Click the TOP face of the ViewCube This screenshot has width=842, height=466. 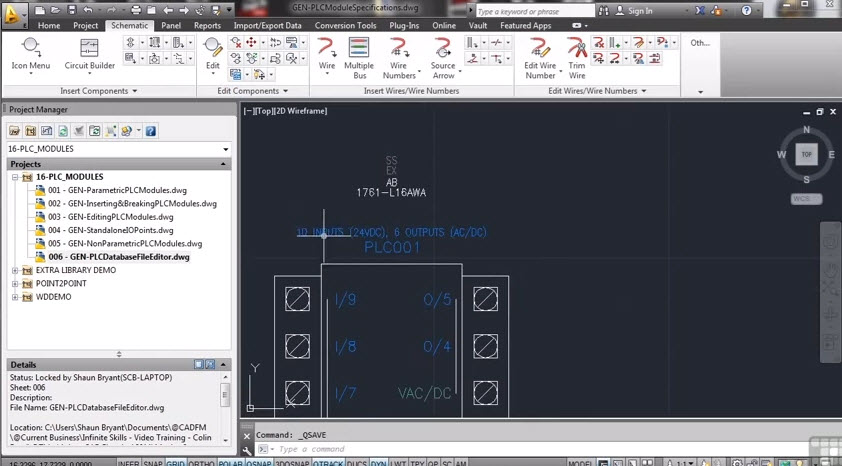[807, 154]
